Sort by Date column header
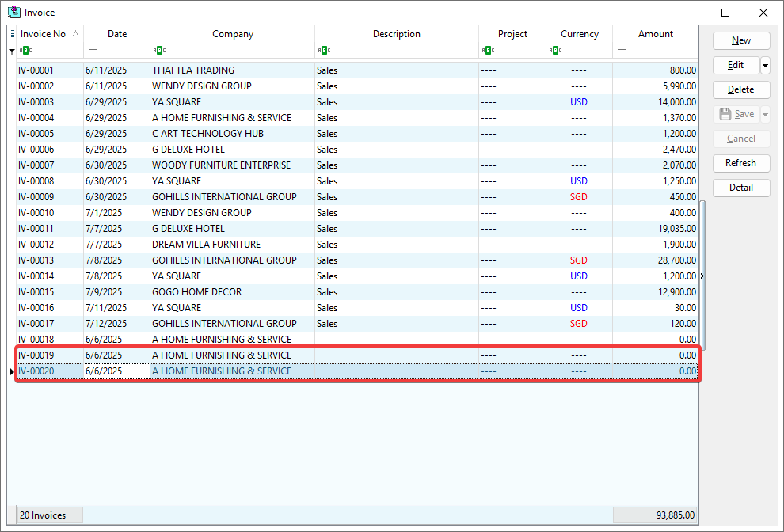 [x=117, y=34]
